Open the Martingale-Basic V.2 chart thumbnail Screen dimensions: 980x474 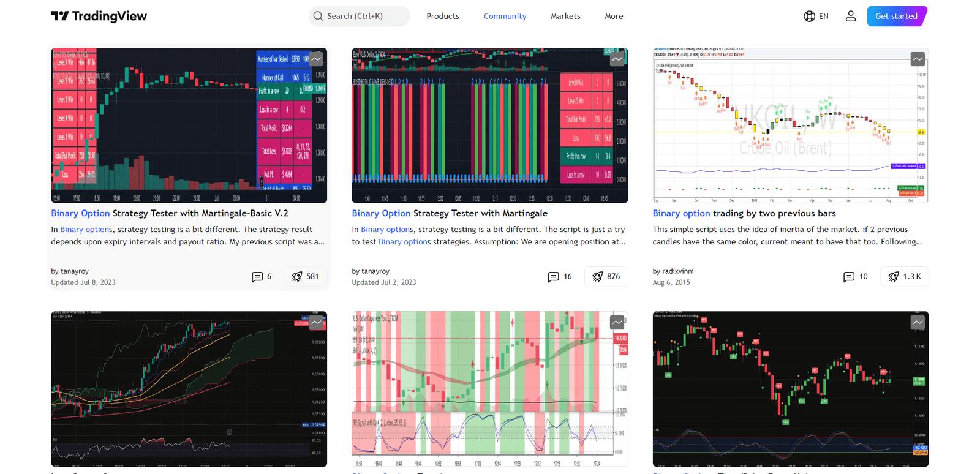(x=189, y=126)
